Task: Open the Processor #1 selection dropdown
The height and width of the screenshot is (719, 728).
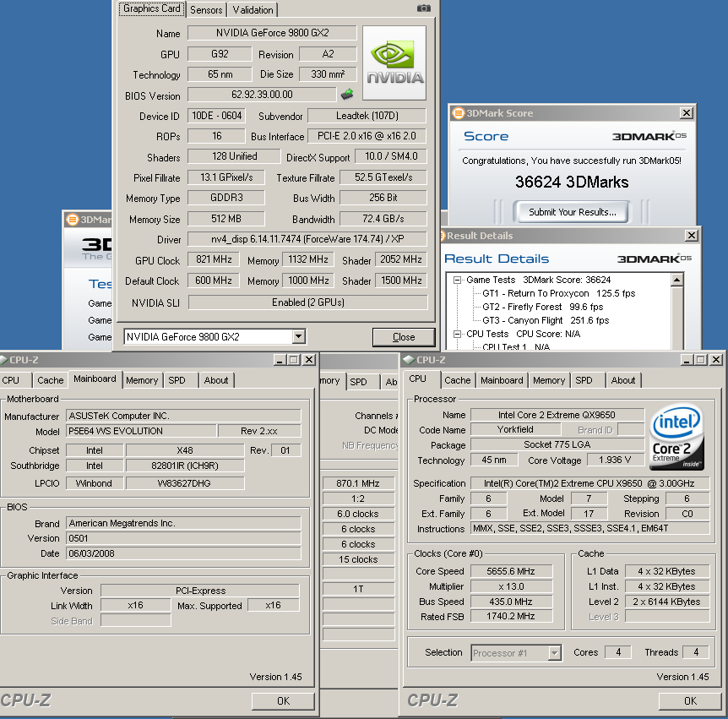Action: [x=554, y=653]
